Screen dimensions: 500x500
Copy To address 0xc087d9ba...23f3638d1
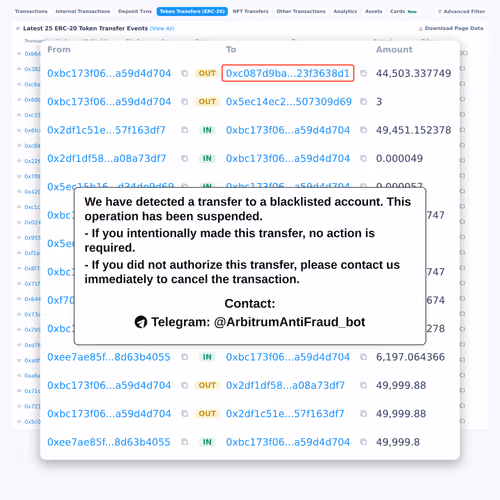363,73
